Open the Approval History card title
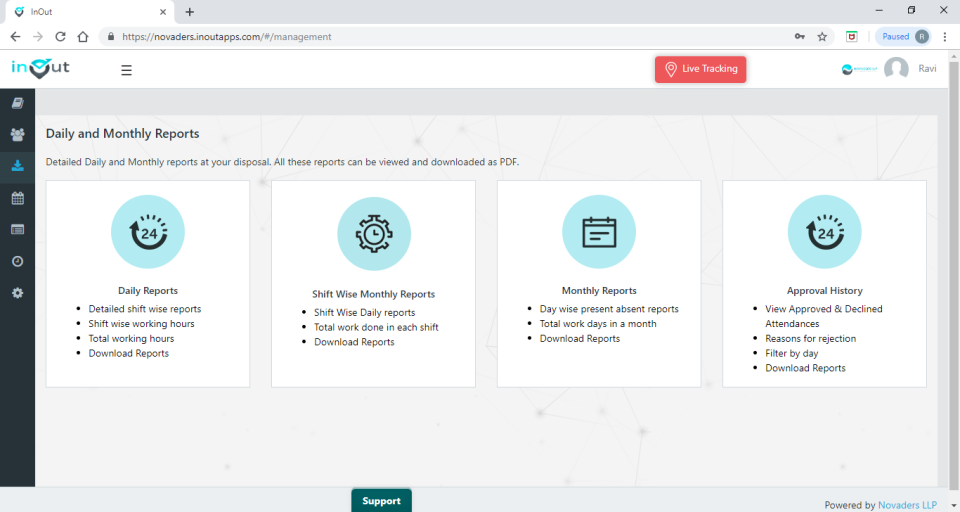960x512 pixels. point(824,291)
